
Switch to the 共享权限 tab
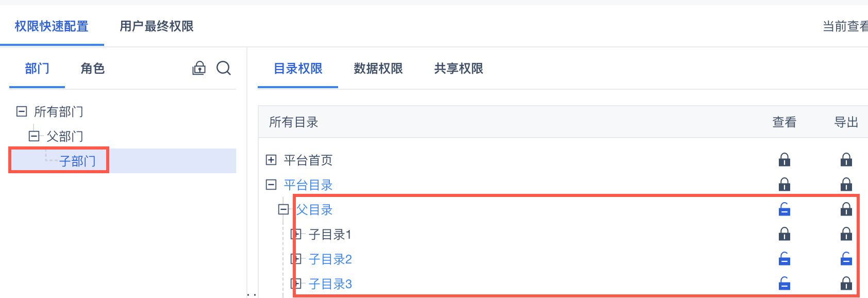458,69
